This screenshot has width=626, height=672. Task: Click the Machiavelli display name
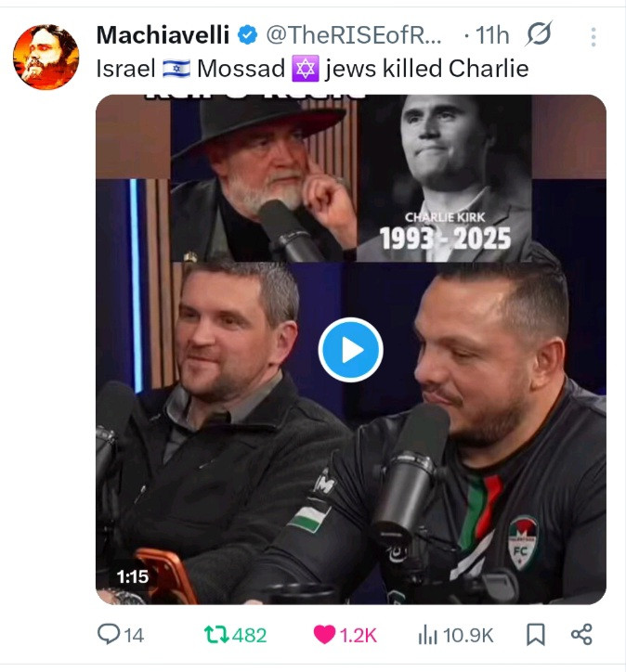click(163, 34)
